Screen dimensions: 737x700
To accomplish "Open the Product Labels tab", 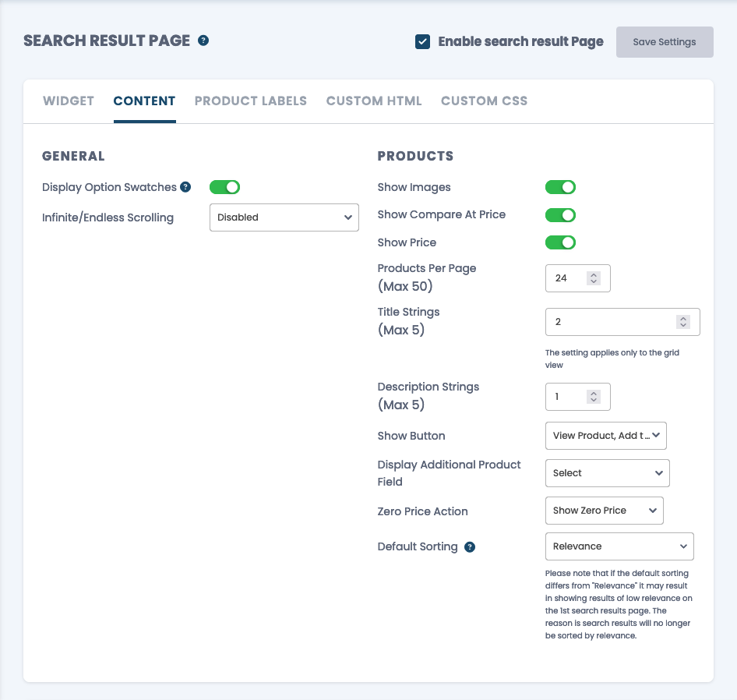I will pyautogui.click(x=251, y=101).
